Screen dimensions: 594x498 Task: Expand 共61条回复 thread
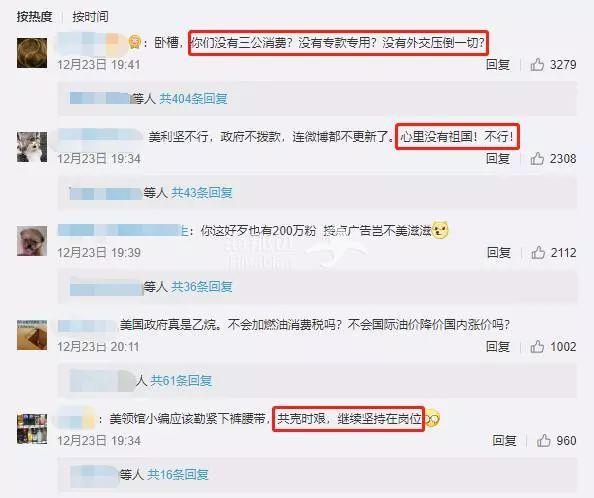(181, 381)
